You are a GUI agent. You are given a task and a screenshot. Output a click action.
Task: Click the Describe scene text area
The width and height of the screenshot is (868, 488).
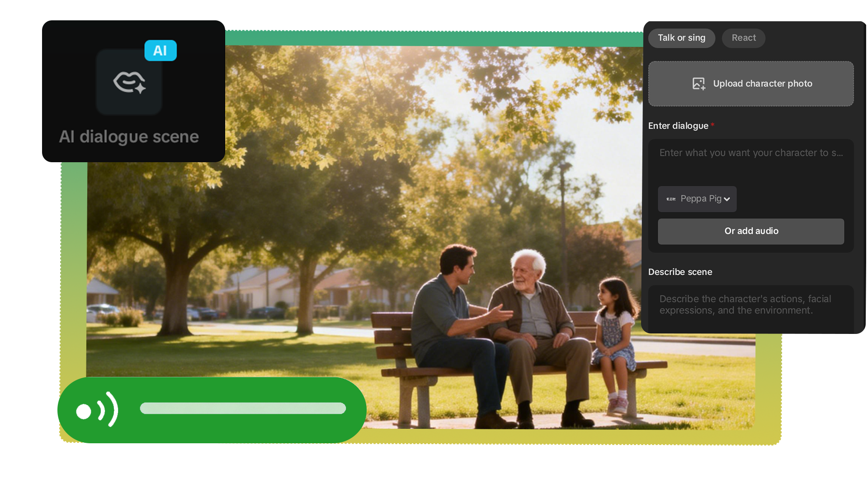[x=750, y=307]
